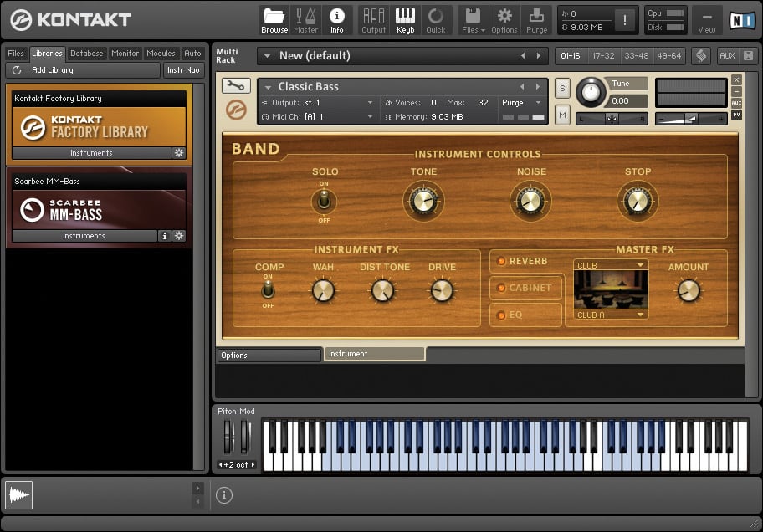Enable the REVERB effect
The width and height of the screenshot is (763, 532).
(x=501, y=261)
